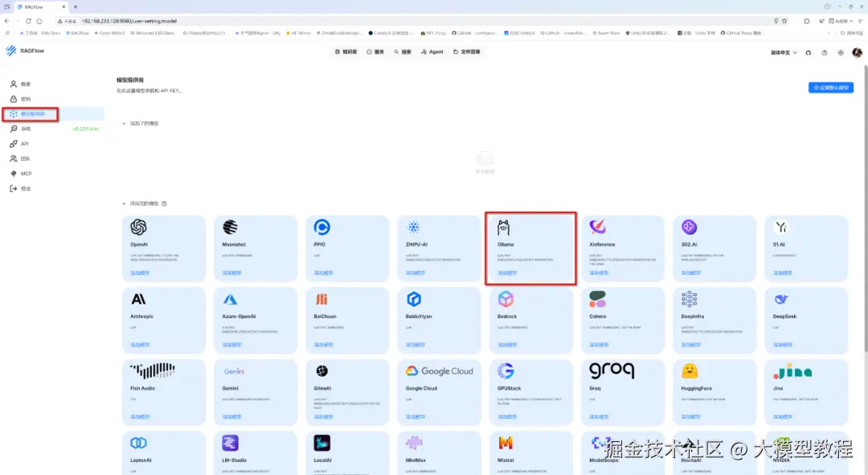
Task: Open the help question-mark icon in header
Action: click(x=825, y=52)
